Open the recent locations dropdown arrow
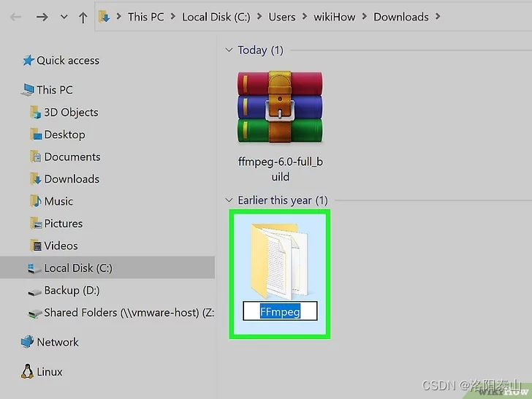532x399 pixels. [x=64, y=17]
